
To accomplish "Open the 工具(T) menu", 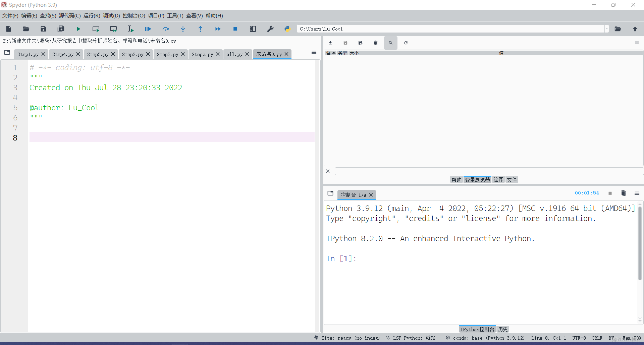I will [x=175, y=16].
